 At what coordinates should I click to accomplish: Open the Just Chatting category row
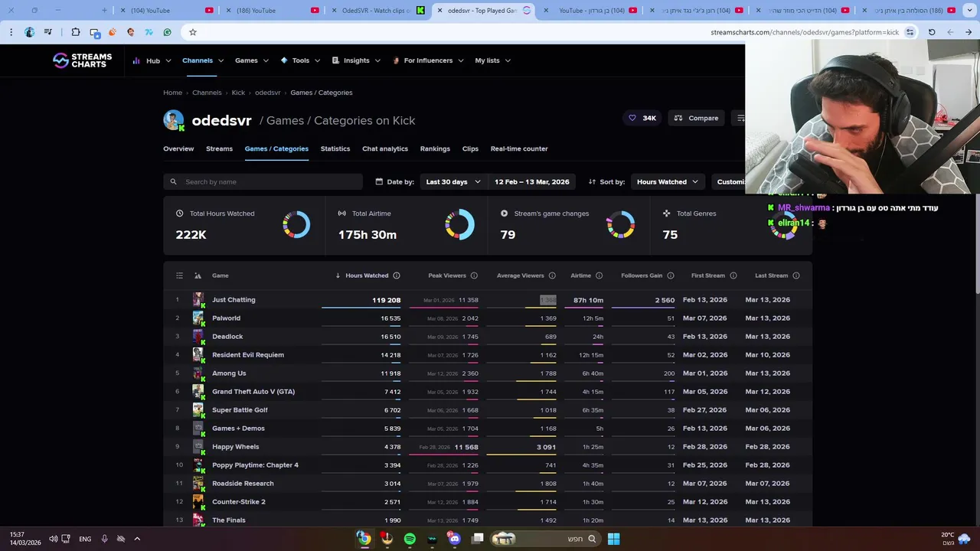click(488, 300)
